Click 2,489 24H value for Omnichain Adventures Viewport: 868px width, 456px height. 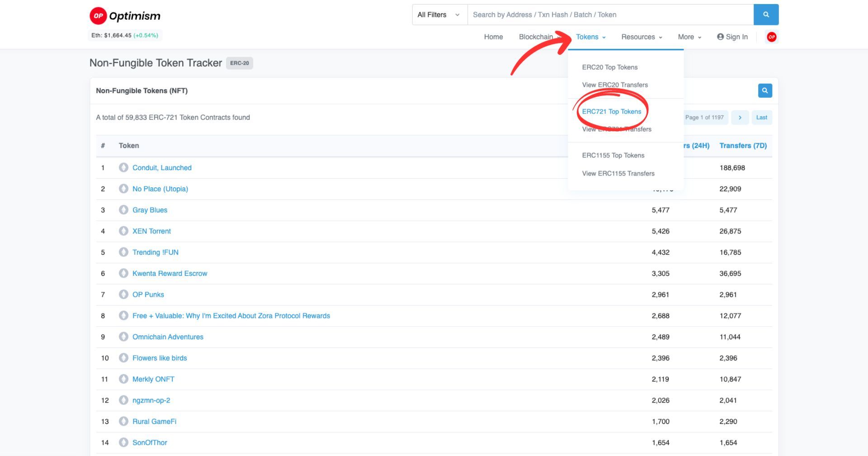(x=660, y=337)
